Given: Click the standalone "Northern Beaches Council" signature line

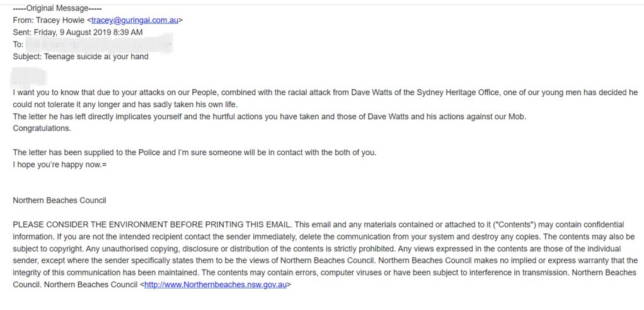Looking at the screenshot, I should tap(59, 200).
